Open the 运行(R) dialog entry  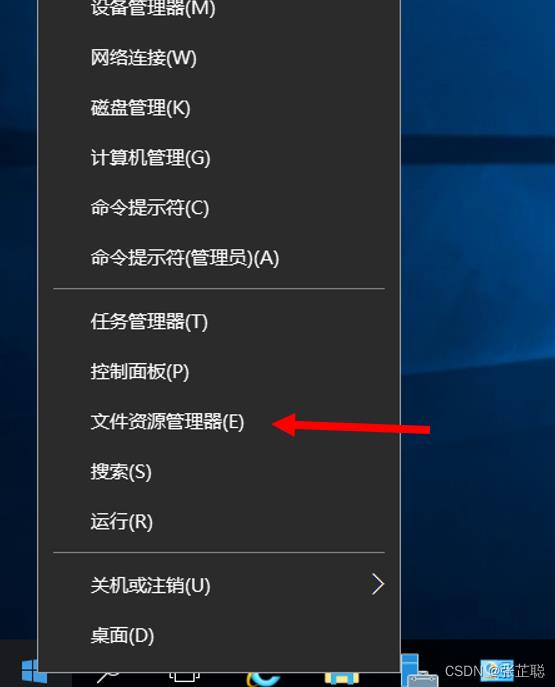point(219,521)
